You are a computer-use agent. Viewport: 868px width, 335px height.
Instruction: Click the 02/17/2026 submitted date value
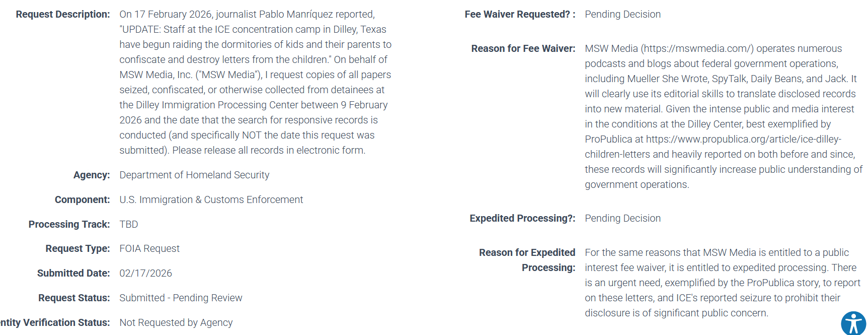click(x=145, y=274)
